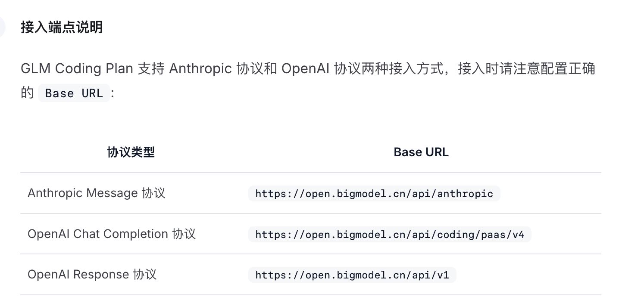The image size is (644, 303).
Task: Click the open.bigmodel.cn/api/anthropic URL snippet
Action: [x=374, y=194]
